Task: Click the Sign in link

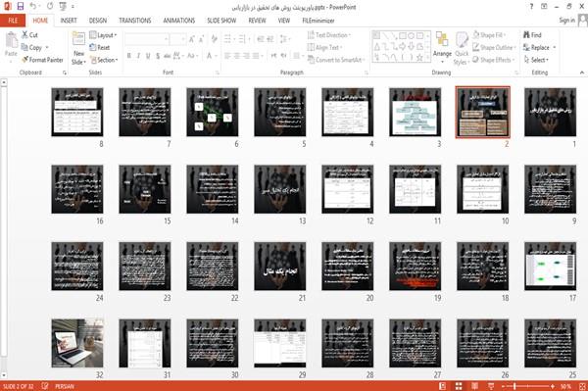Action: pos(566,21)
